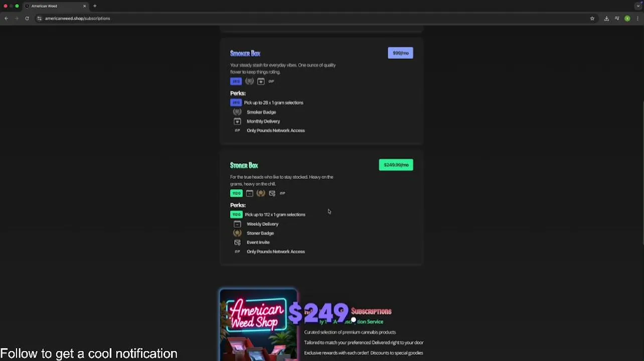644x361 pixels.
Task: Click the Stoner Box heading
Action: tap(244, 165)
